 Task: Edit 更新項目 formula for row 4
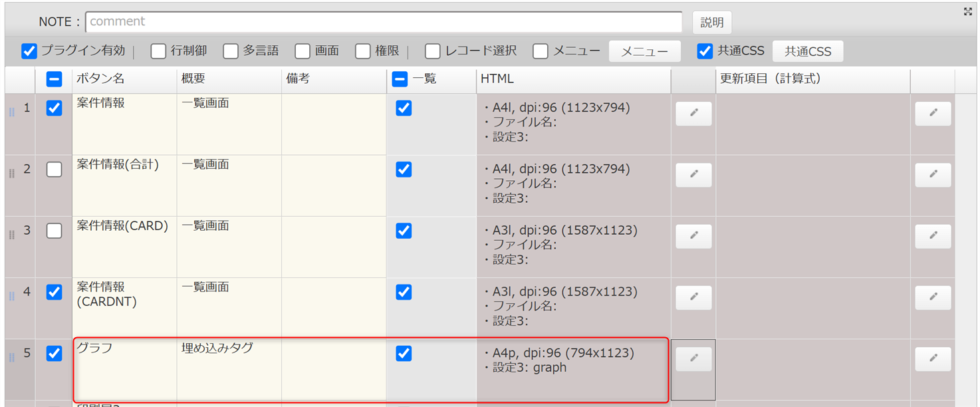pyautogui.click(x=933, y=298)
